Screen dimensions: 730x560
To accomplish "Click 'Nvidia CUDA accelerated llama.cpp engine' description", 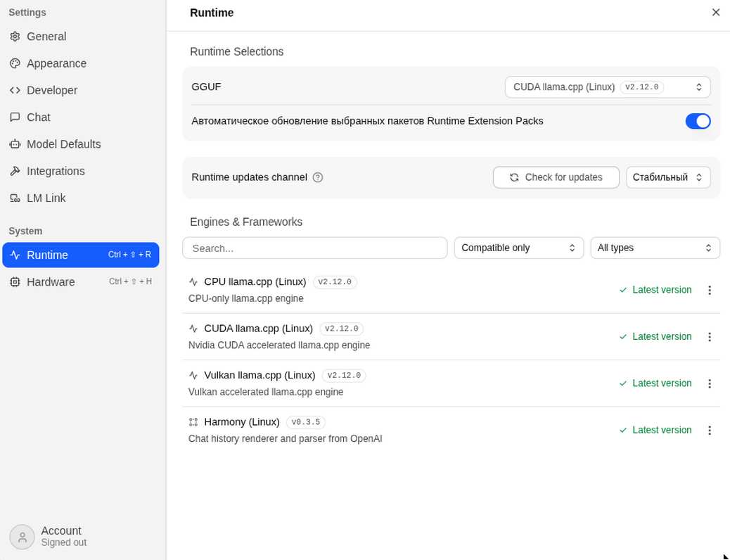I will coord(279,345).
